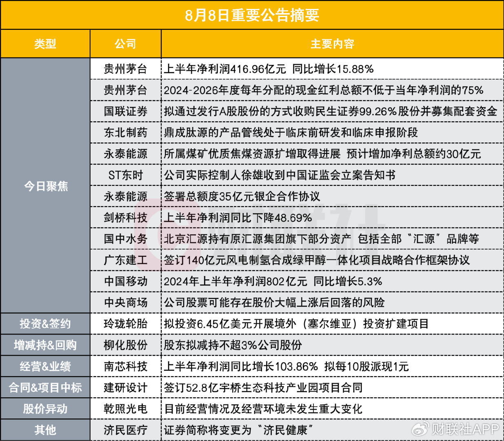The image size is (504, 441).
Task: Click text about 焦煤资源扩增 net profit 30亿元
Action: [x=322, y=154]
